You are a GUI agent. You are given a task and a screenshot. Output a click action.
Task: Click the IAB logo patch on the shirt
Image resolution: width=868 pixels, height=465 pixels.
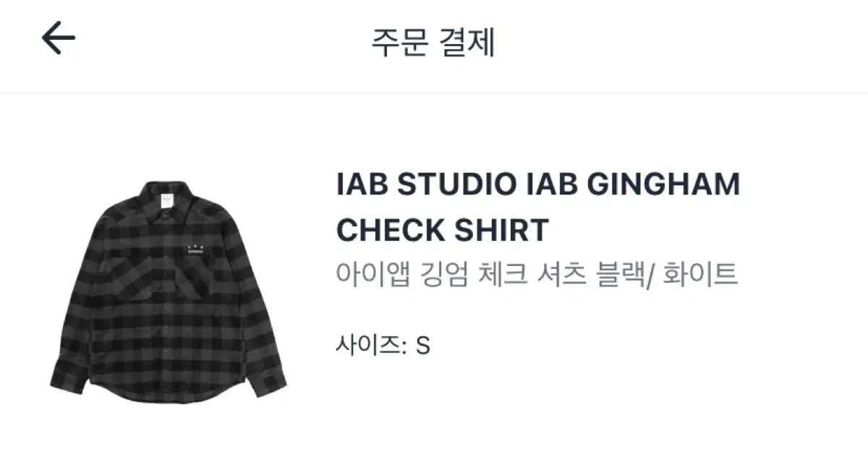(195, 249)
